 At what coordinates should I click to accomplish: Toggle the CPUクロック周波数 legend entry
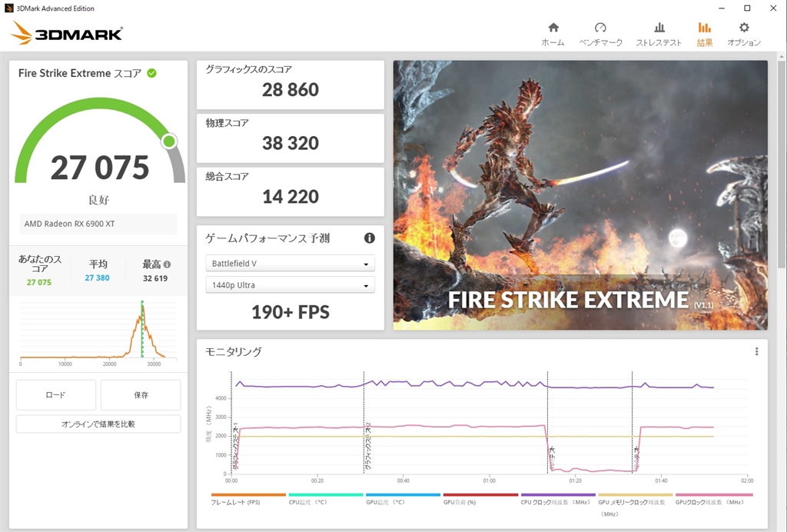click(558, 499)
